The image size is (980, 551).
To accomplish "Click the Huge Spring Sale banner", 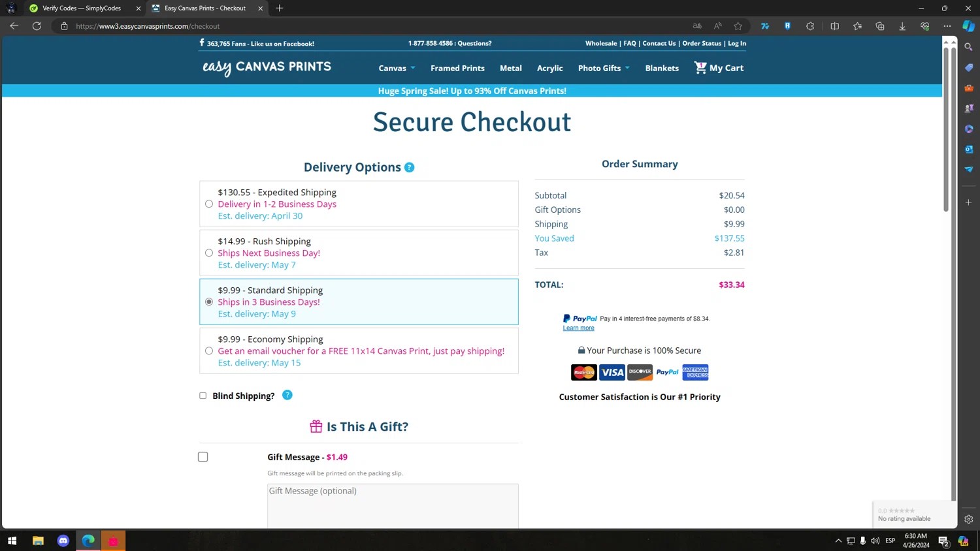I will tap(472, 91).
